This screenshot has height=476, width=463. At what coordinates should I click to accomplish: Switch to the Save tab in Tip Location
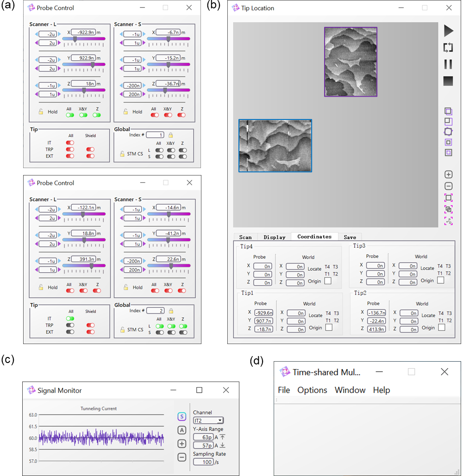350,237
